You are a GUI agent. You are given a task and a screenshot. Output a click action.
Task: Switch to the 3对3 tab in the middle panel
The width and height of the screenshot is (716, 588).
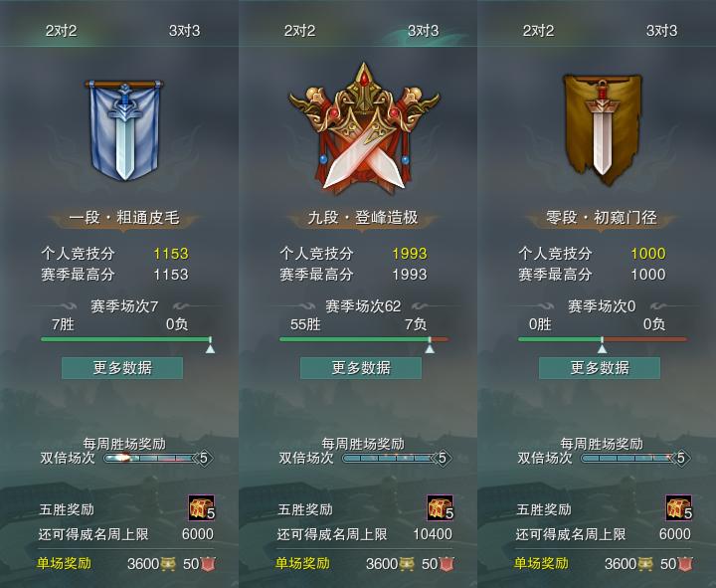click(x=424, y=31)
